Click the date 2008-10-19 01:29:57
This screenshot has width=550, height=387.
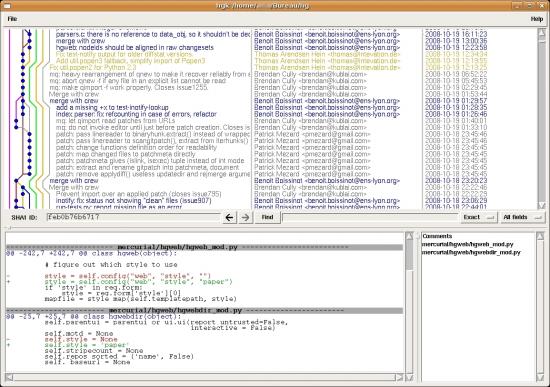[x=456, y=101]
